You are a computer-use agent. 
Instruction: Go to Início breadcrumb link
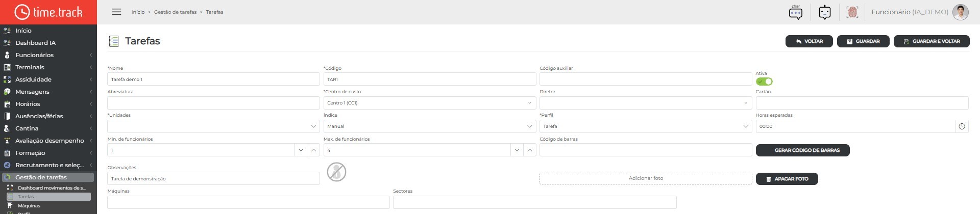coord(138,12)
